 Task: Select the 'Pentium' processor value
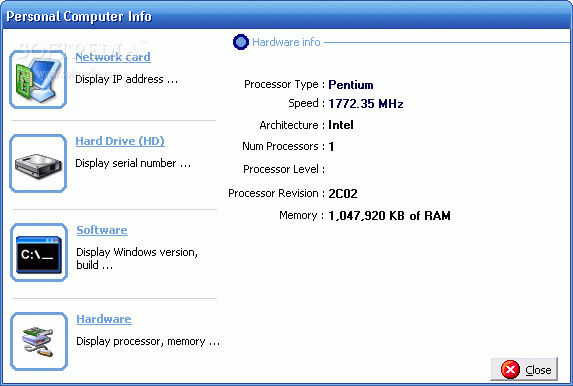coord(351,85)
